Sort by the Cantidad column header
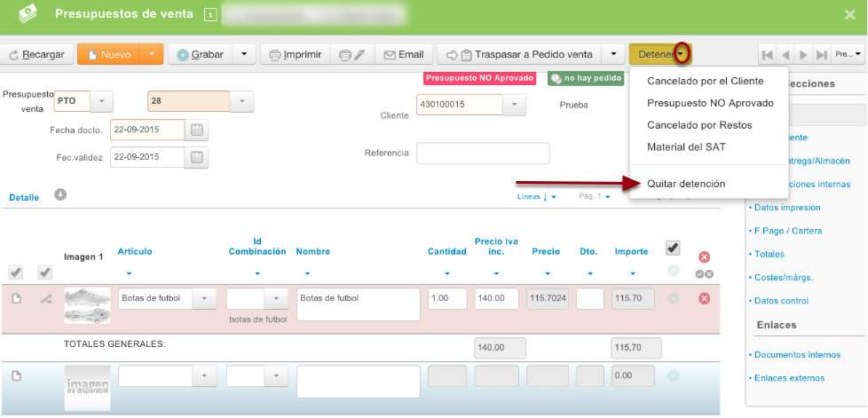This screenshot has height=418, width=868. coord(446,251)
